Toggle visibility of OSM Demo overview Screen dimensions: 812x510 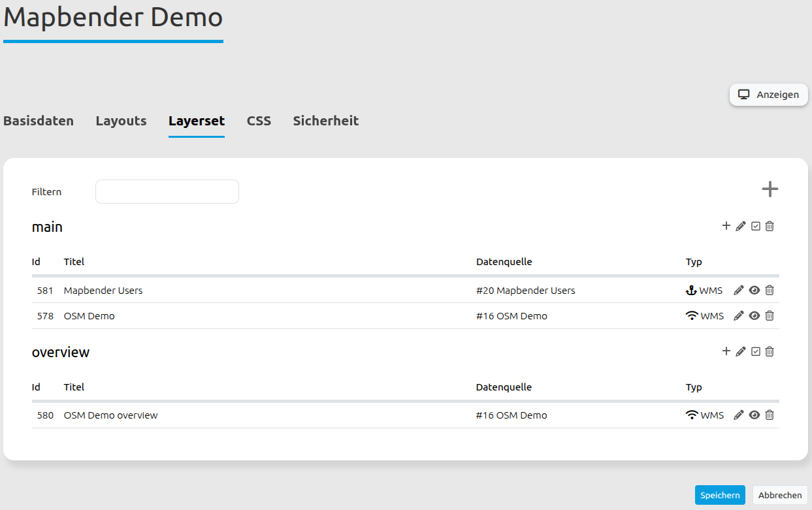coord(755,415)
